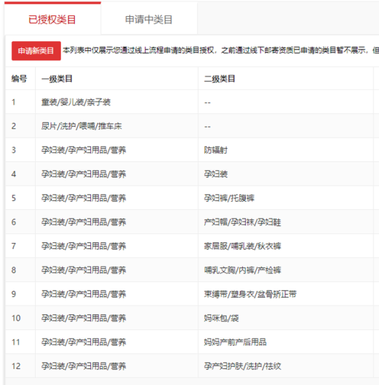Click the 孕妇裤/托腹裤 cell
The image size is (379, 385).
(x=229, y=198)
